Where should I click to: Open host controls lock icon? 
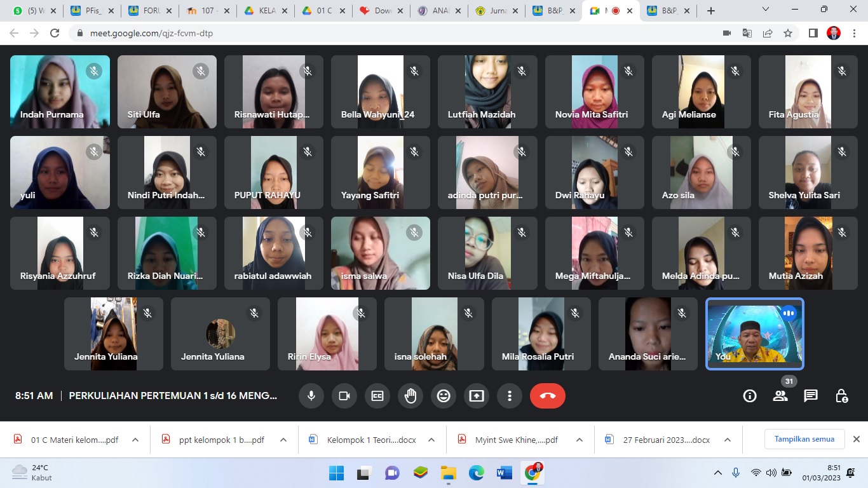pyautogui.click(x=841, y=396)
